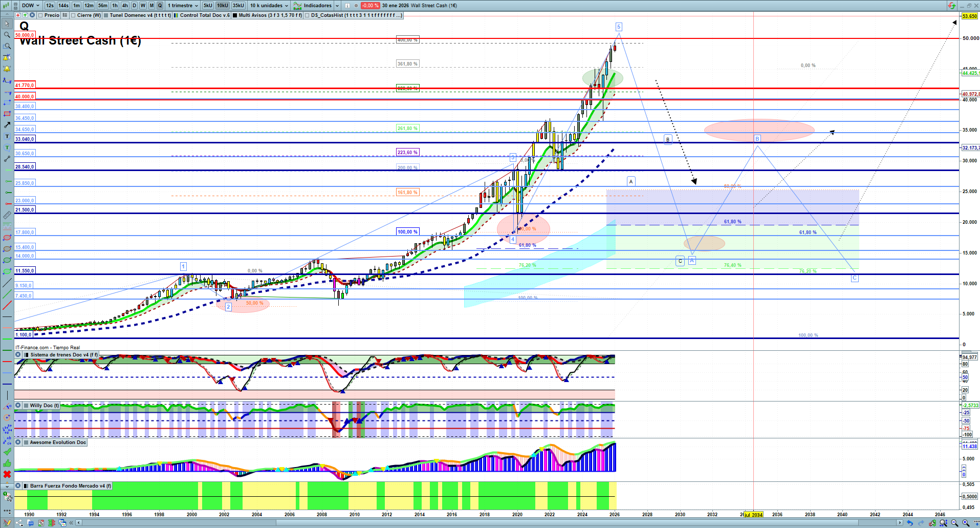Toggle the DS_CotasHist indicator checkbox
The height and width of the screenshot is (528, 980).
tap(307, 15)
